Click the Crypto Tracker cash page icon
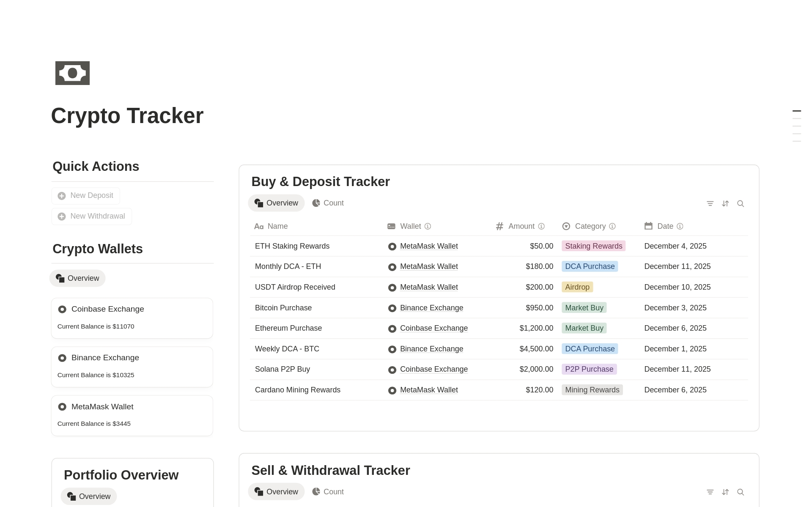812x507 pixels. tap(72, 73)
